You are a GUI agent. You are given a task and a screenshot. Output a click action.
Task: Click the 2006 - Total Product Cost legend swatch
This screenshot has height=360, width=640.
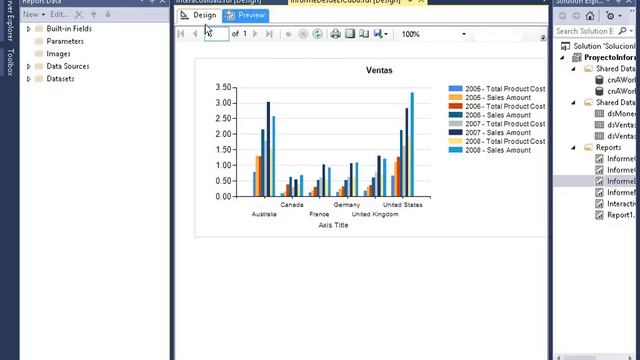[456, 106]
